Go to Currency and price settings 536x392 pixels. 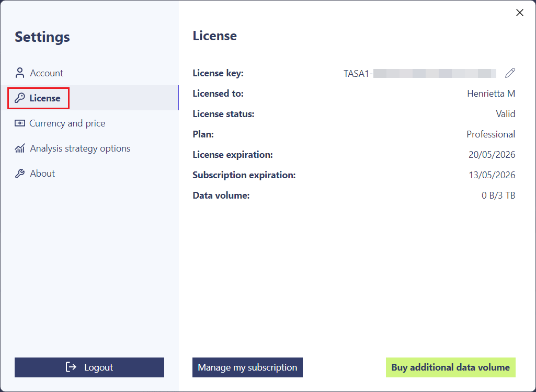(67, 123)
